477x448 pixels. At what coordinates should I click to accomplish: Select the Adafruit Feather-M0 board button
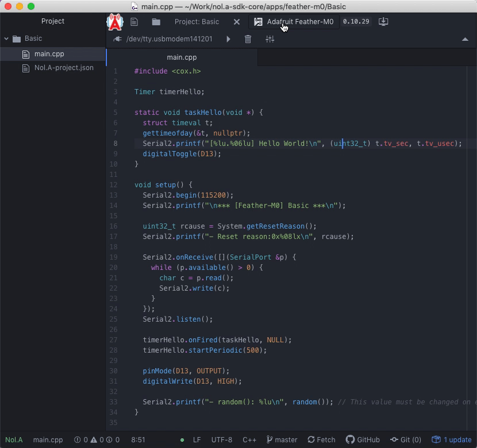tap(294, 22)
